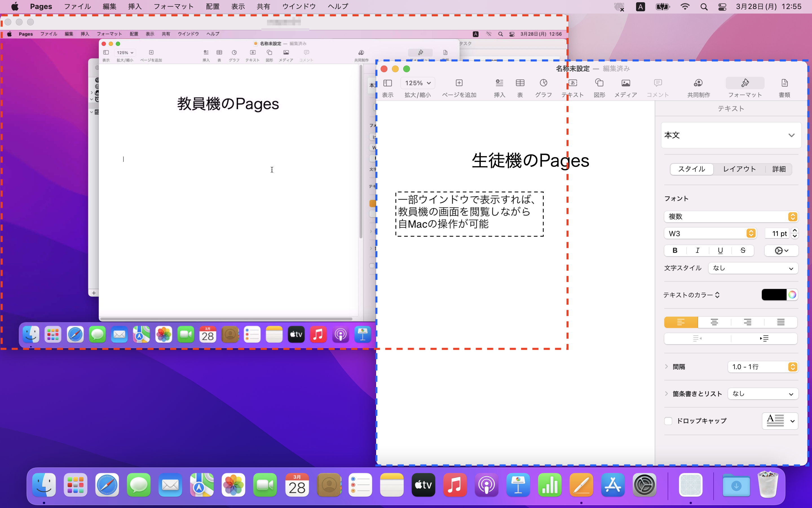Open the 本文 paragraph style dropdown
This screenshot has width=812, height=508.
coord(731,135)
